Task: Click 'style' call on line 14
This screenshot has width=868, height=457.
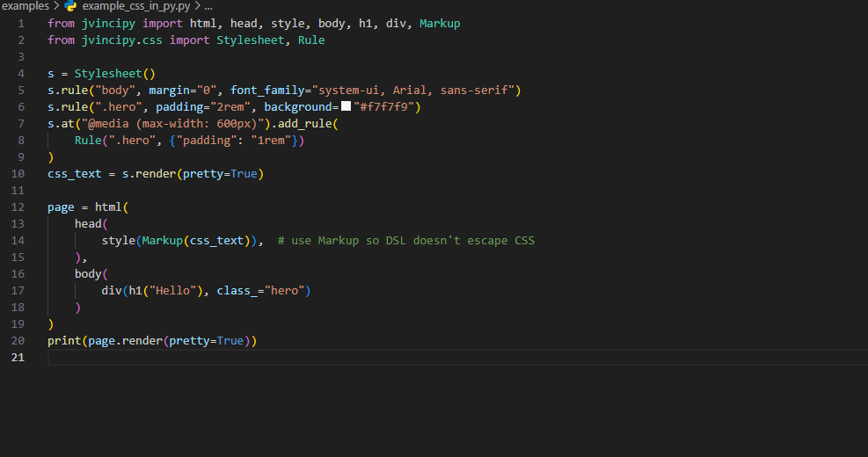Action: click(x=119, y=241)
